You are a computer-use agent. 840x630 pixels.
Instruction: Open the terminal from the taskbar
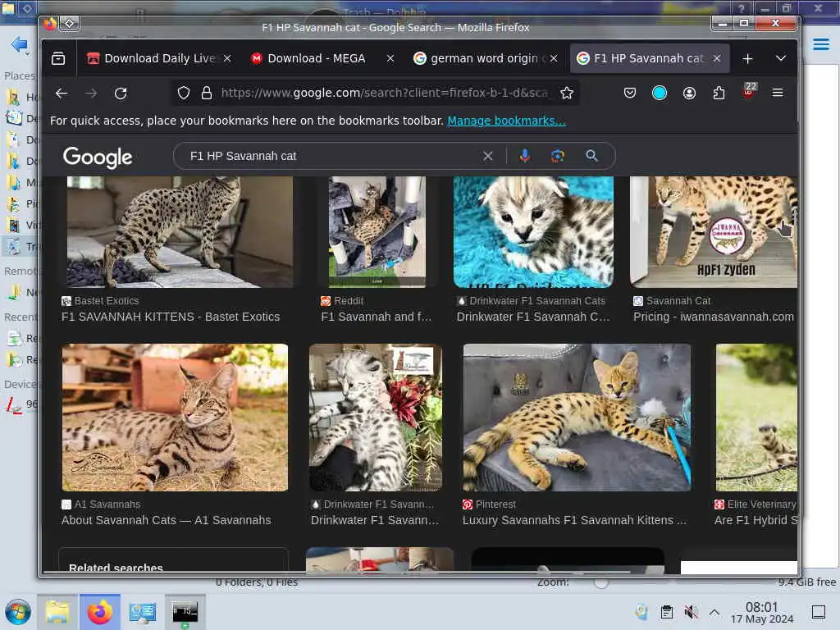[185, 612]
